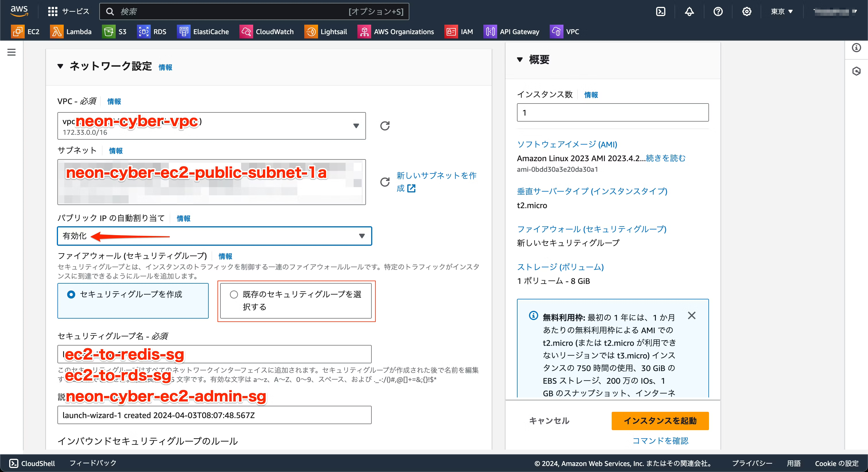Open the IAM console from favorites bar
Viewport: 868px width, 472px height.
[x=459, y=31]
